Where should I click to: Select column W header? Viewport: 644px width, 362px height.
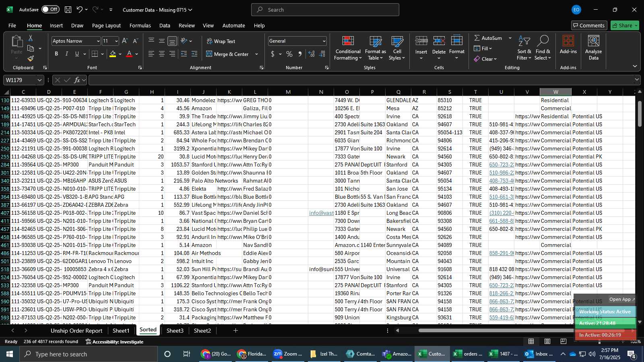555,92
